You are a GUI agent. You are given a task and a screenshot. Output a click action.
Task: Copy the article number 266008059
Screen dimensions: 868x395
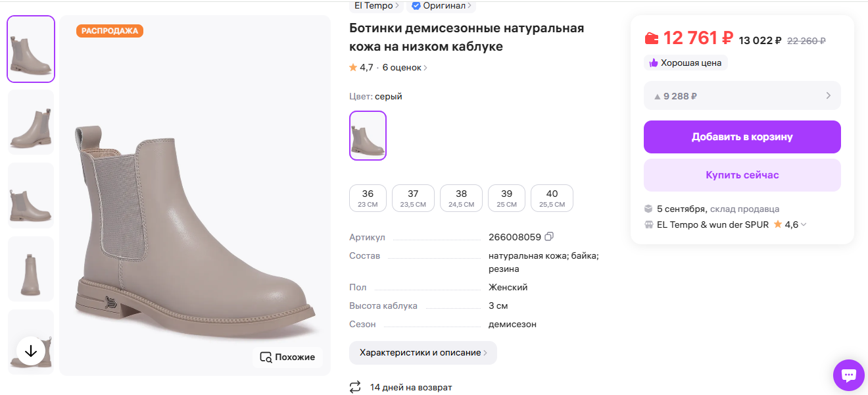549,236
